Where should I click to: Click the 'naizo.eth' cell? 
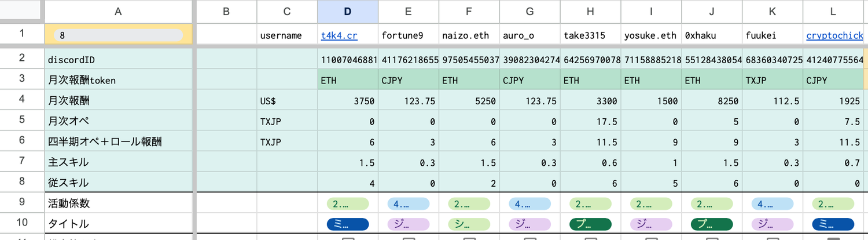(x=469, y=35)
